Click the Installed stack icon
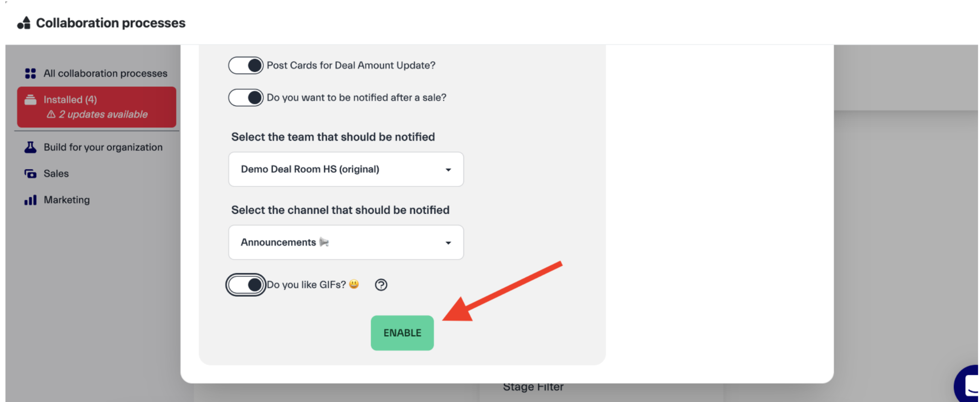Image resolution: width=980 pixels, height=402 pixels. point(30,100)
